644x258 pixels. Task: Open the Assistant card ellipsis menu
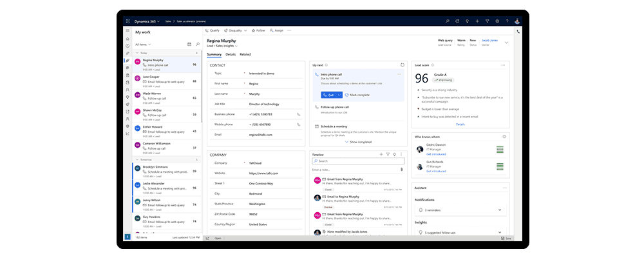click(504, 188)
